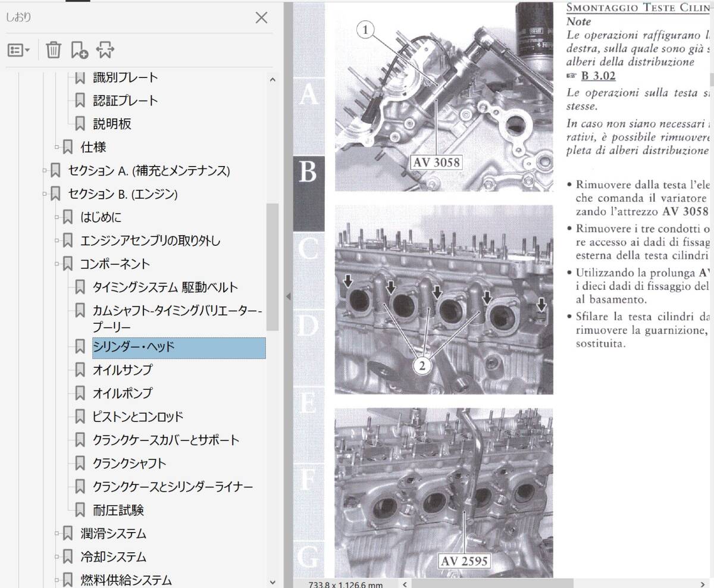Collapse navigation pane with the divider arrow
Screen dimensions: 714x588
point(288,296)
